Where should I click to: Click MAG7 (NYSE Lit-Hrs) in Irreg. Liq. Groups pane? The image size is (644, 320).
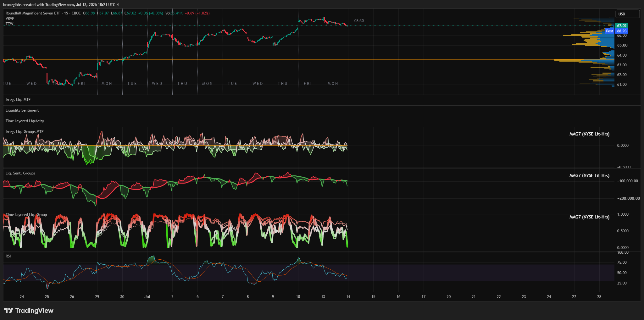tap(589, 134)
